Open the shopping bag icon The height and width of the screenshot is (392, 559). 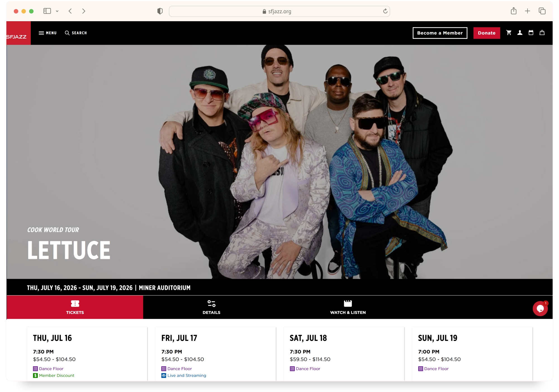(542, 33)
